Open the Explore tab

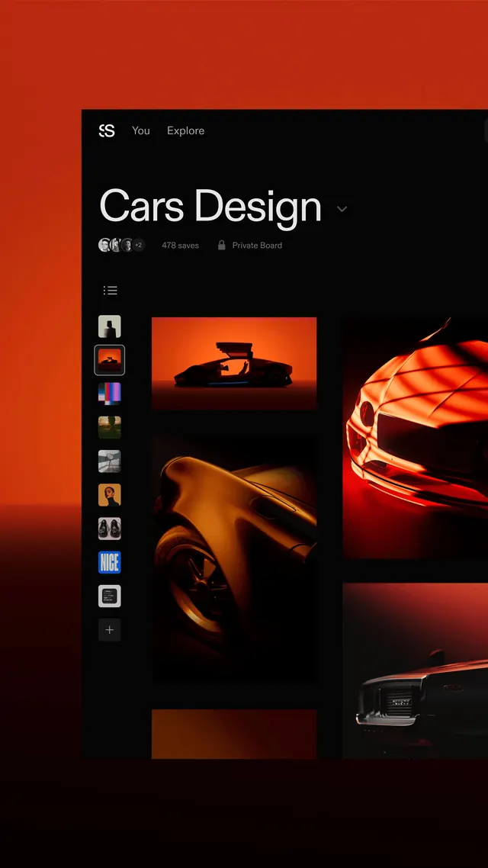pyautogui.click(x=186, y=130)
